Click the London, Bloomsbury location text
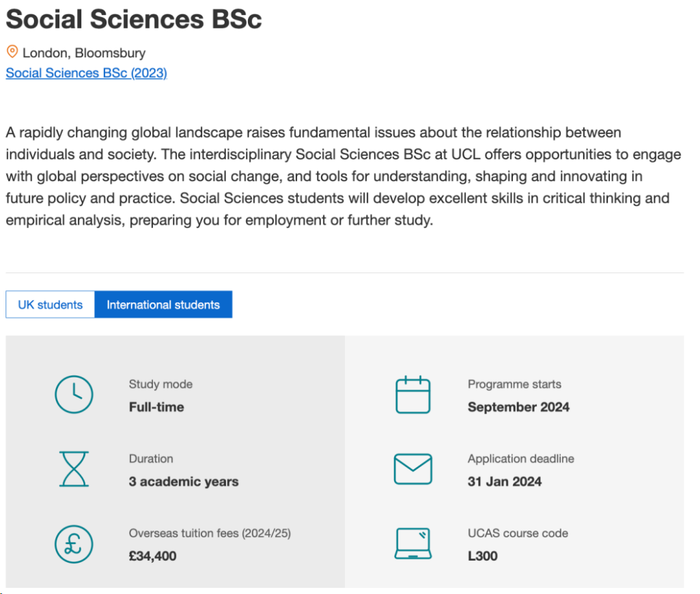The image size is (700, 594). coord(84,53)
